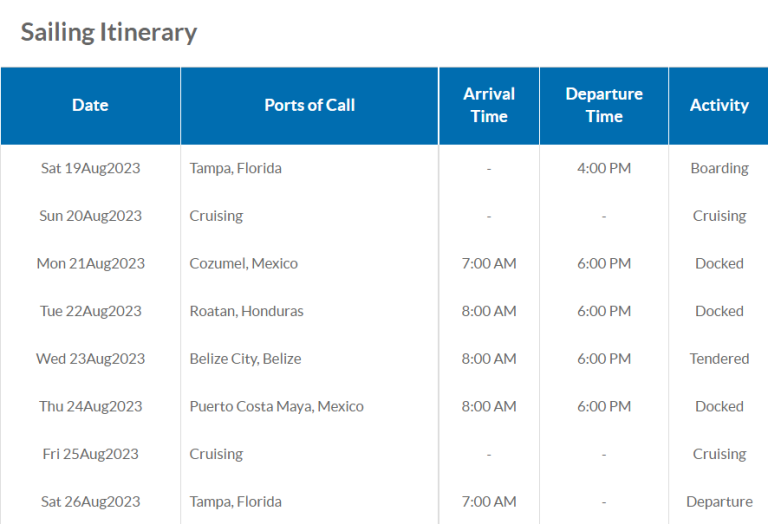Select the 4:00 PM departure time
This screenshot has height=524, width=768.
604,168
